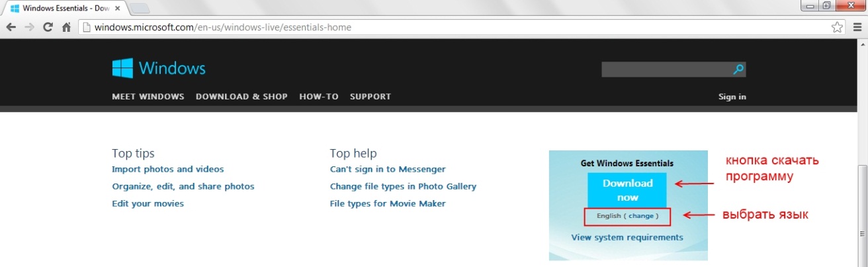Screen dimensions: 868x267
Task: Click the Top help heading
Action: pos(353,153)
